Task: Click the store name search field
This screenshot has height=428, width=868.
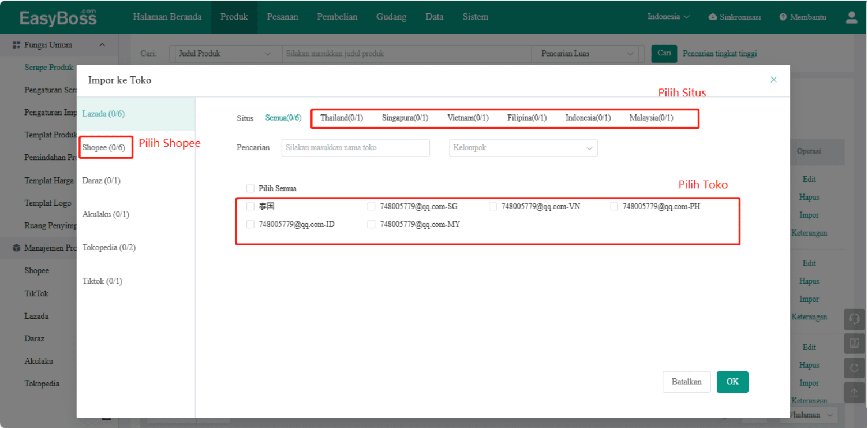Action: coord(356,148)
